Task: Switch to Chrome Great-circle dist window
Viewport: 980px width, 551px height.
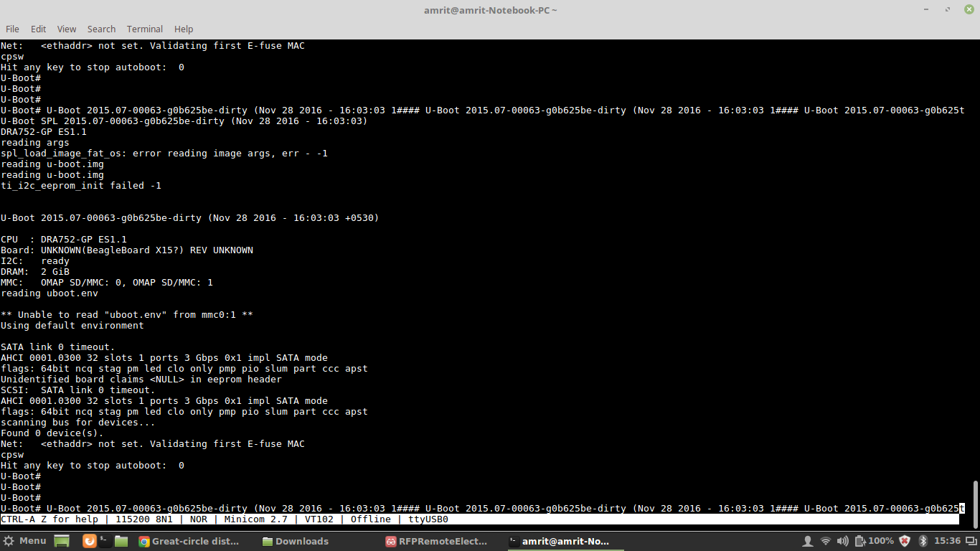Action: pos(189,541)
